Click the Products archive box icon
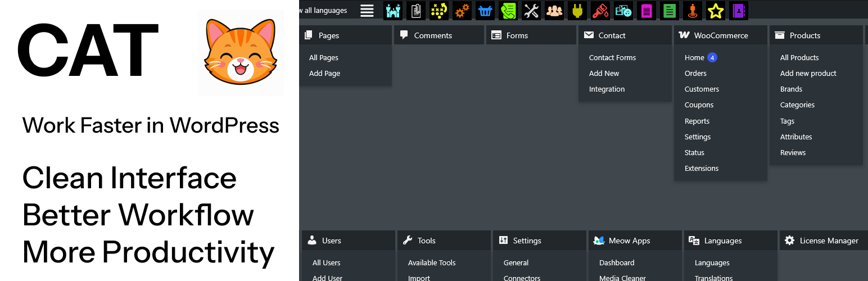 (x=779, y=35)
